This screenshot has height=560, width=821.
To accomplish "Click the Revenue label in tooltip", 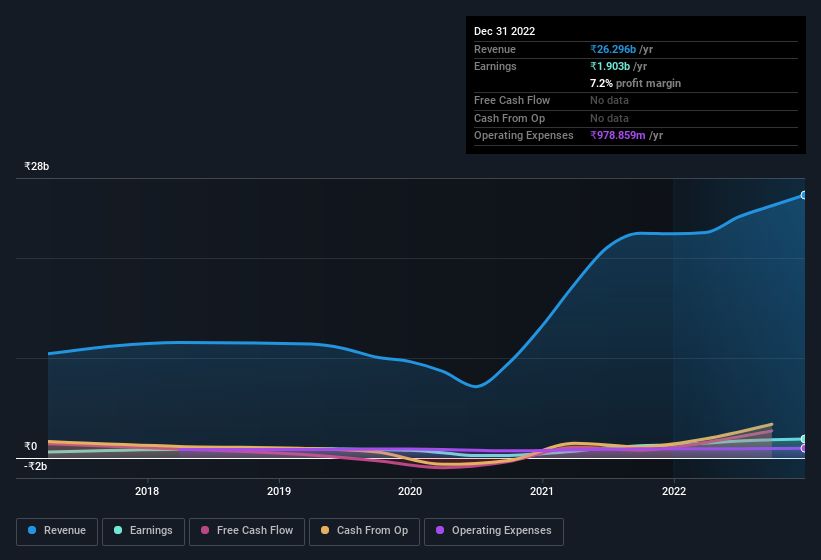I will tap(495, 49).
